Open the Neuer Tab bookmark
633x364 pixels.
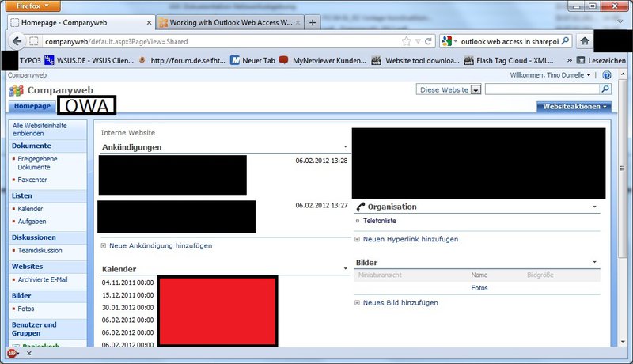[x=252, y=60]
